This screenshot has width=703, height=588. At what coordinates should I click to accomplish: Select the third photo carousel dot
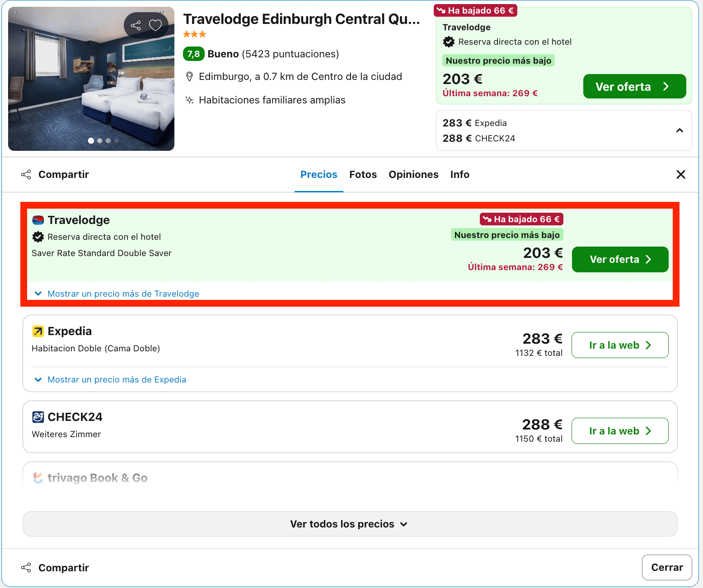(108, 140)
